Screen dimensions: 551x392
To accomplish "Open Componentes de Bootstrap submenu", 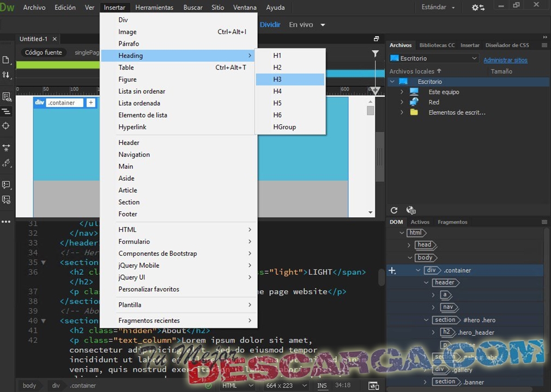I will [x=179, y=253].
